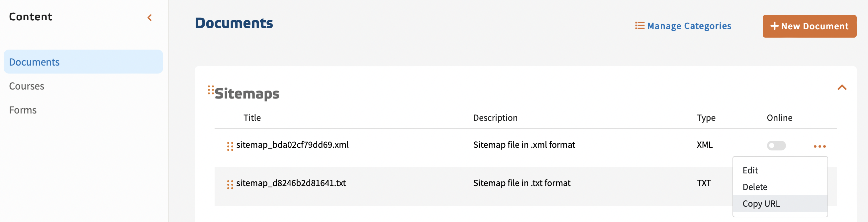Toggle the XML sitemap online switch

[x=776, y=145]
